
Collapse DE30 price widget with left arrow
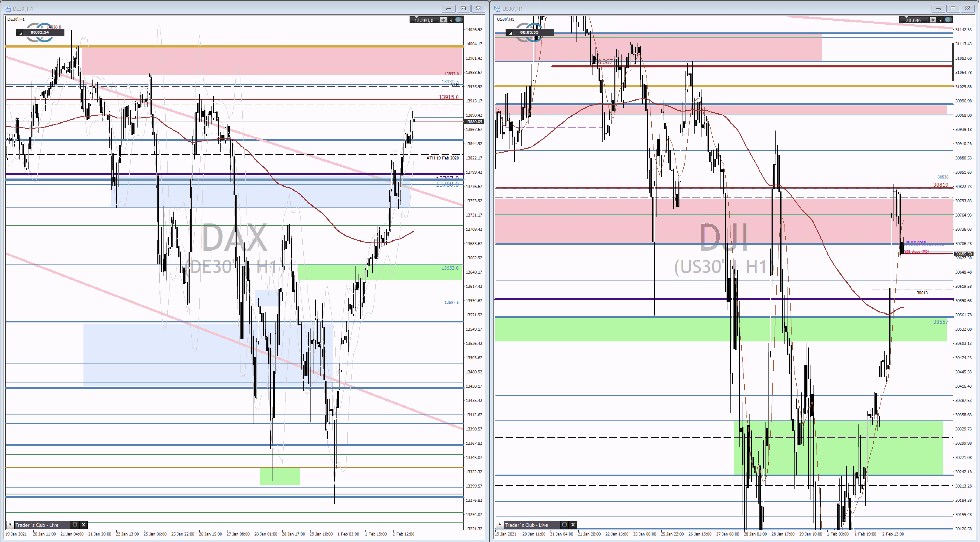451,20
